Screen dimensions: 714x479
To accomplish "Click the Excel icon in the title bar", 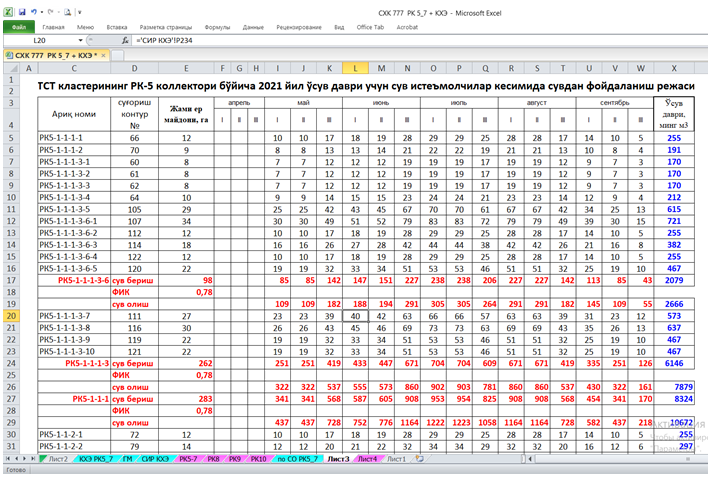I will (x=7, y=10).
